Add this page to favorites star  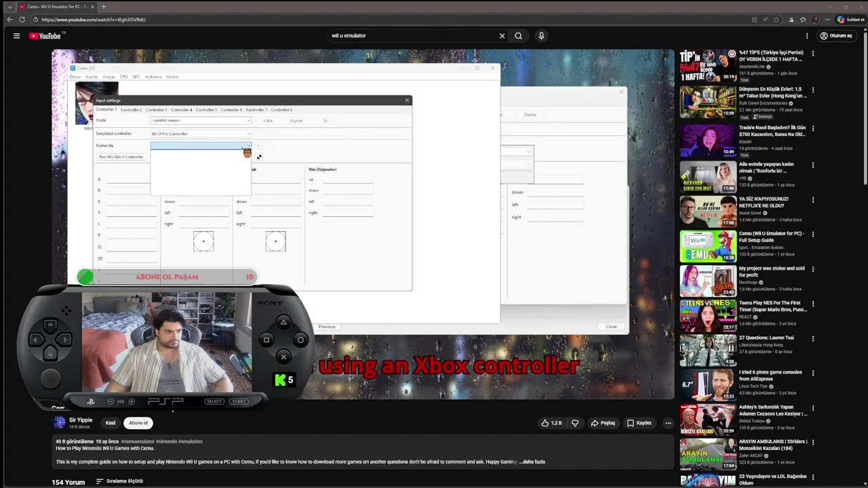(776, 20)
